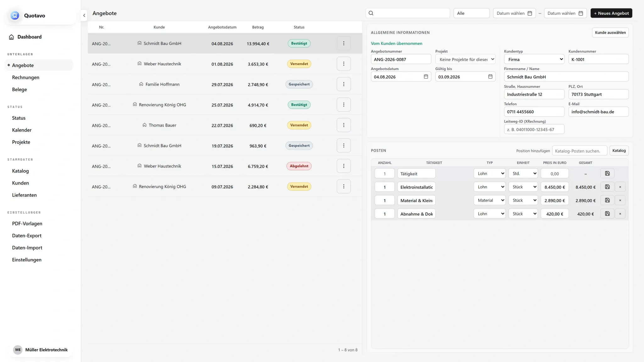This screenshot has height=362, width=644.
Task: Click the E-Mail field info@schmidt-bau.de
Action: click(x=598, y=112)
